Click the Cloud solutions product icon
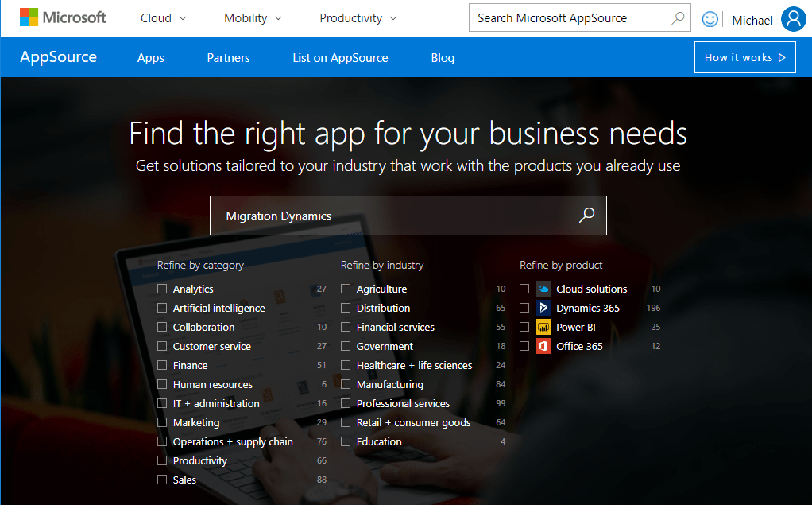Viewport: 812px width, 505px height. (x=543, y=289)
